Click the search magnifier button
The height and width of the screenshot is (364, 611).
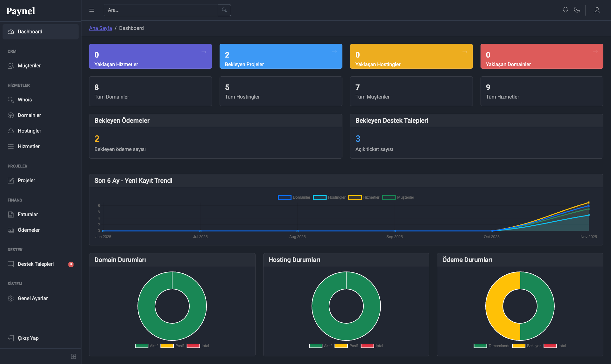pos(224,10)
